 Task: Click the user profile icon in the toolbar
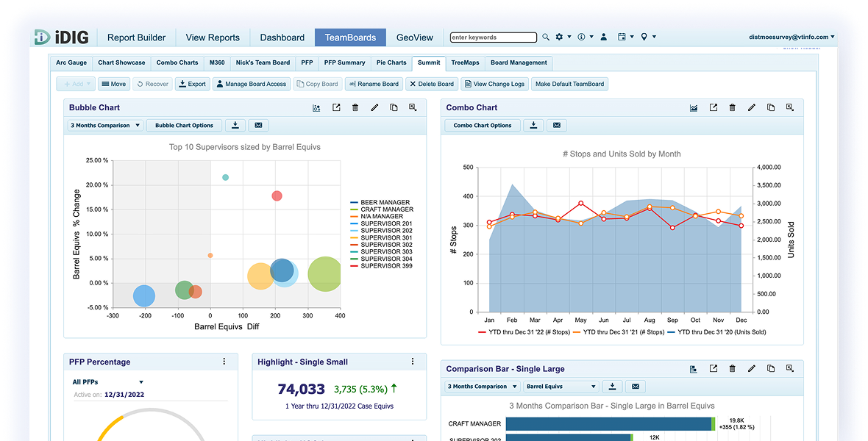604,36
